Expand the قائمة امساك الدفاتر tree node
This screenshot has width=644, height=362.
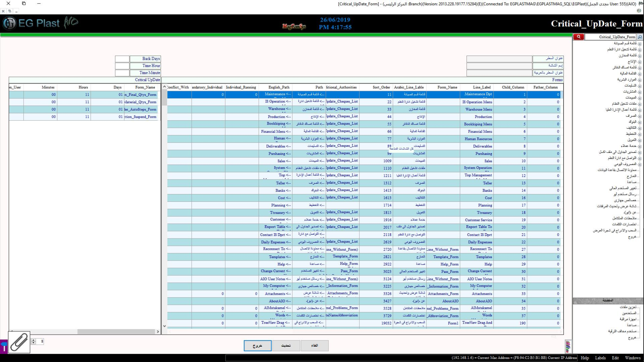tap(639, 68)
